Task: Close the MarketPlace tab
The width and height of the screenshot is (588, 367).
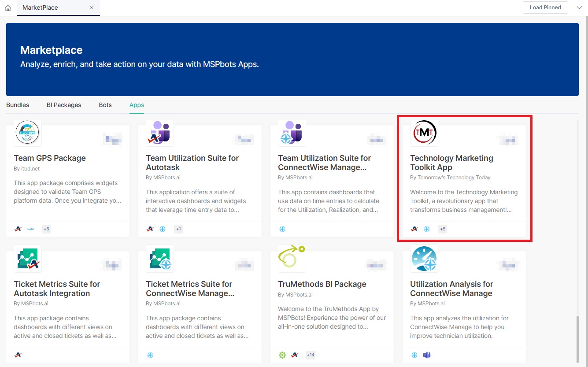Action: coord(92,7)
